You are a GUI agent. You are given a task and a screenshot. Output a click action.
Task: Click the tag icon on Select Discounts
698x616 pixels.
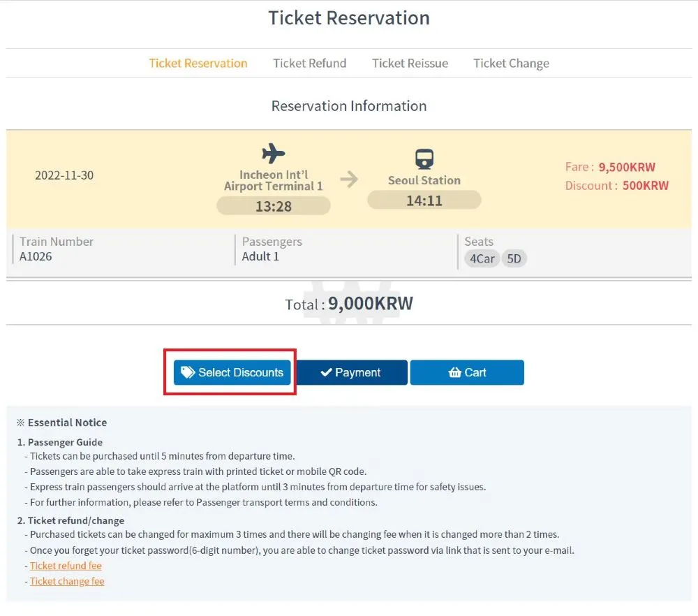[x=187, y=372]
